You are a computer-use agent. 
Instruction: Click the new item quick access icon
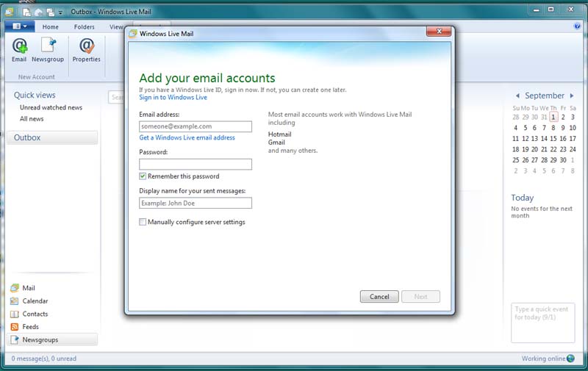point(26,12)
